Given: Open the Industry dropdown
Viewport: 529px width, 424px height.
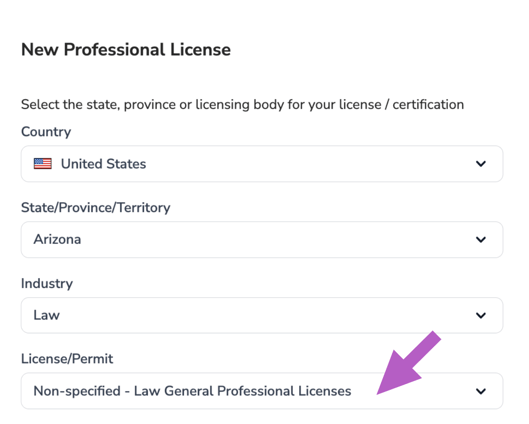Looking at the screenshot, I should click(262, 316).
